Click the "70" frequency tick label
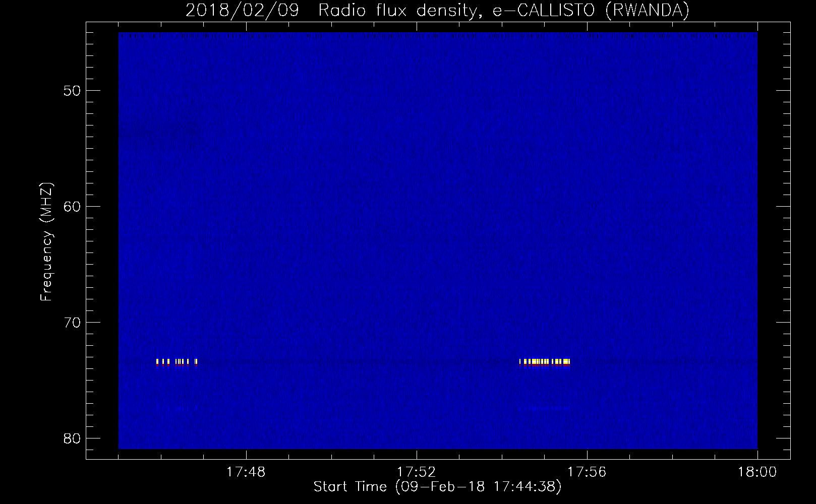 (72, 322)
